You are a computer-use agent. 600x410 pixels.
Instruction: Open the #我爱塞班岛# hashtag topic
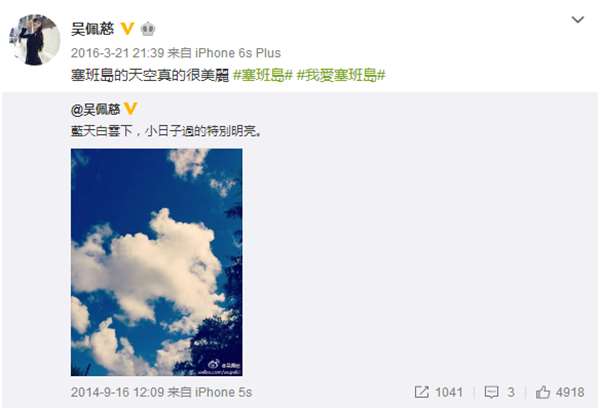[341, 75]
